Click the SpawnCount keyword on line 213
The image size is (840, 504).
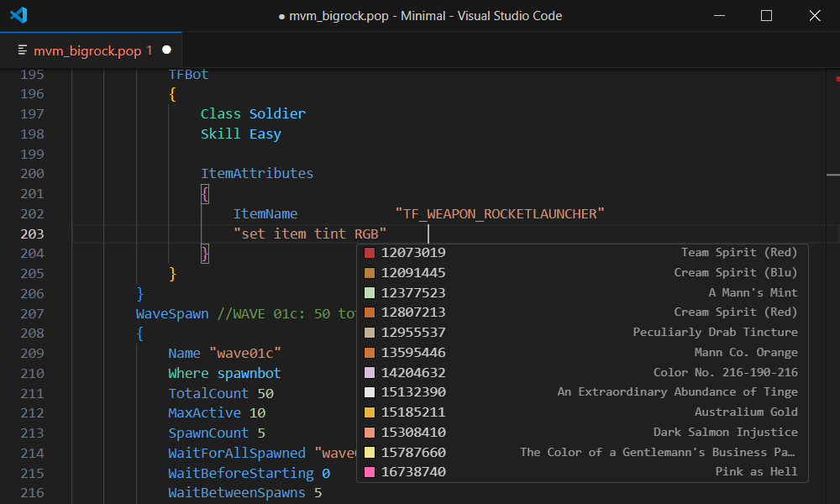point(208,433)
